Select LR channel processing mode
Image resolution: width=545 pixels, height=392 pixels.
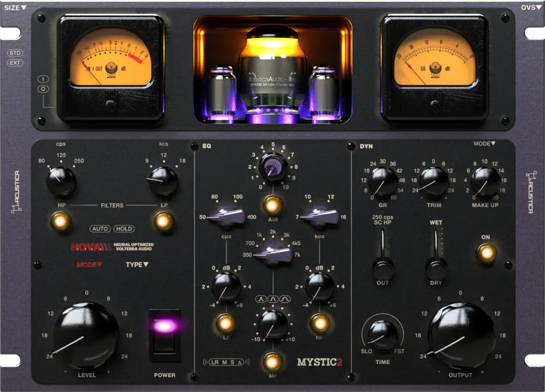click(215, 362)
